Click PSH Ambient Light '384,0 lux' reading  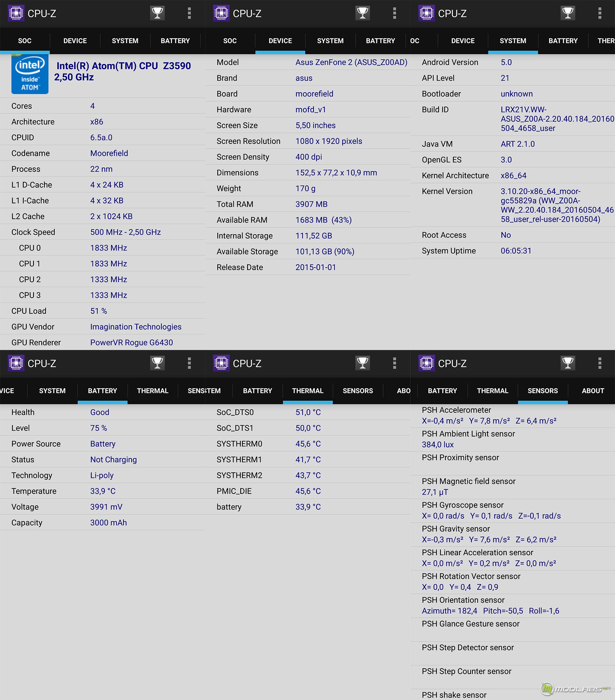point(438,445)
